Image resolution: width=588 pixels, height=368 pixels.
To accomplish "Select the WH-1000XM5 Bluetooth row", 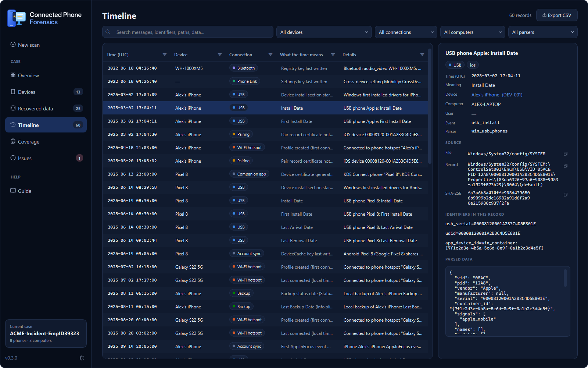I will coord(265,68).
